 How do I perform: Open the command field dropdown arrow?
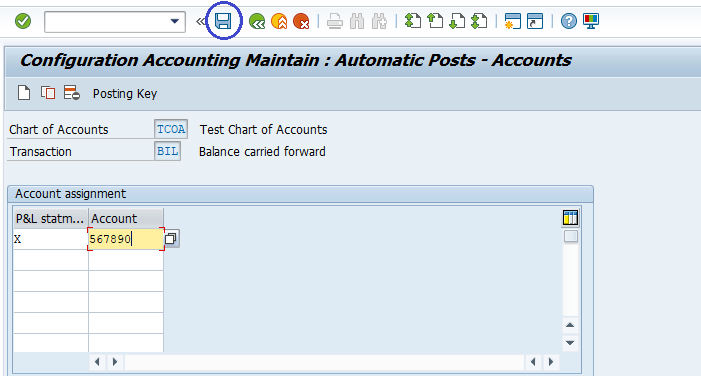175,21
